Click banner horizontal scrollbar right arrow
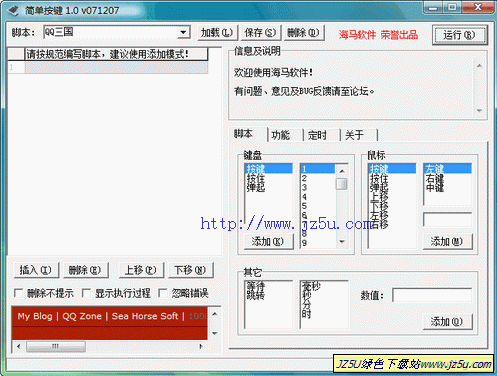The width and height of the screenshot is (497, 376). 201,346
